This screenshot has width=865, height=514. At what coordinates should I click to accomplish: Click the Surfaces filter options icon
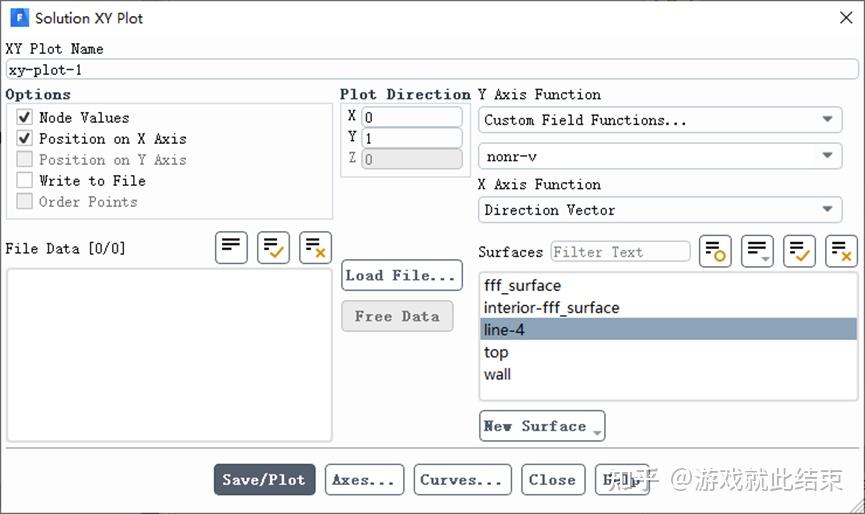[715, 251]
